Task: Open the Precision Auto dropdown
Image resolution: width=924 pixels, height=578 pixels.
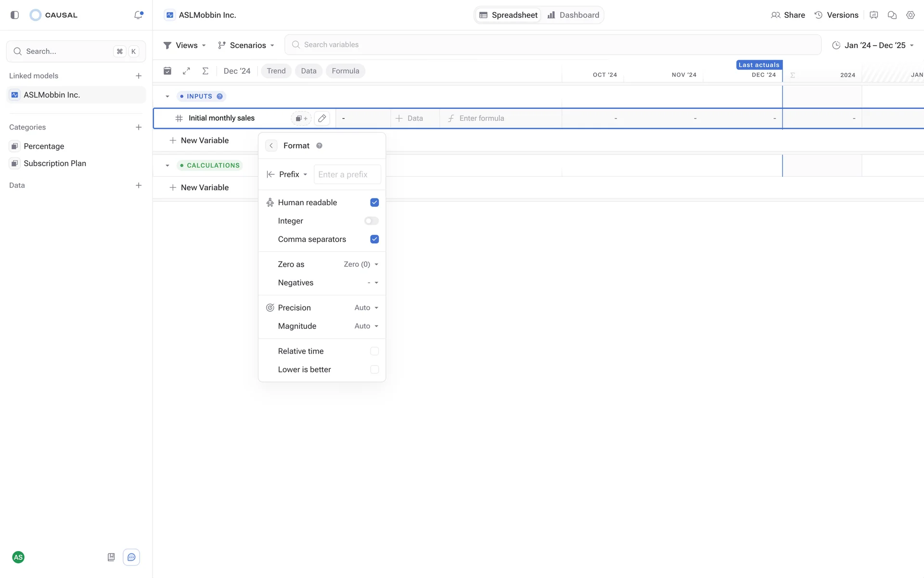Action: [x=366, y=308]
